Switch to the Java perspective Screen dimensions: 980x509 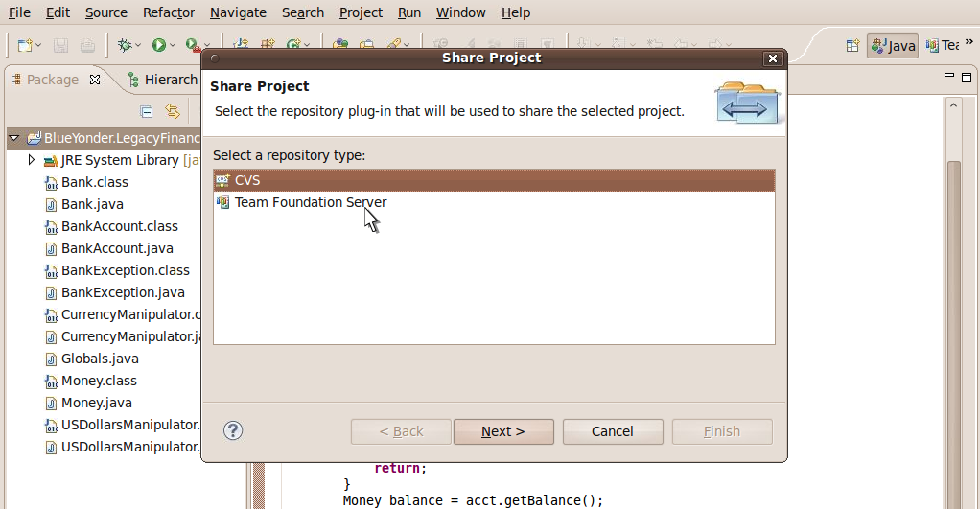893,46
